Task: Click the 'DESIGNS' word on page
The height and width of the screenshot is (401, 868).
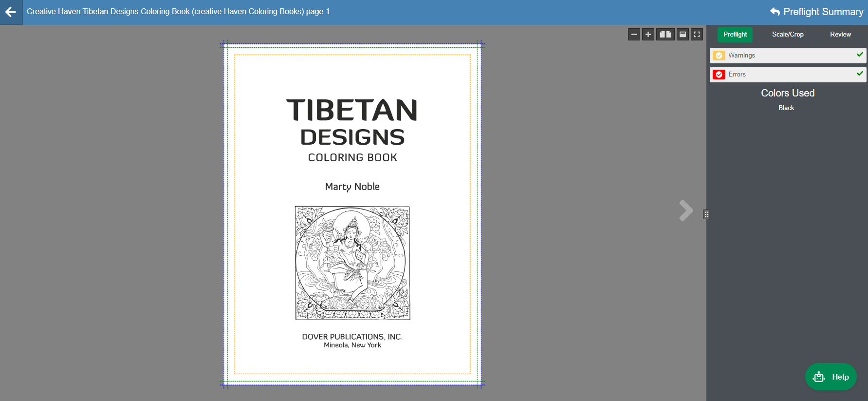Action: pyautogui.click(x=352, y=137)
